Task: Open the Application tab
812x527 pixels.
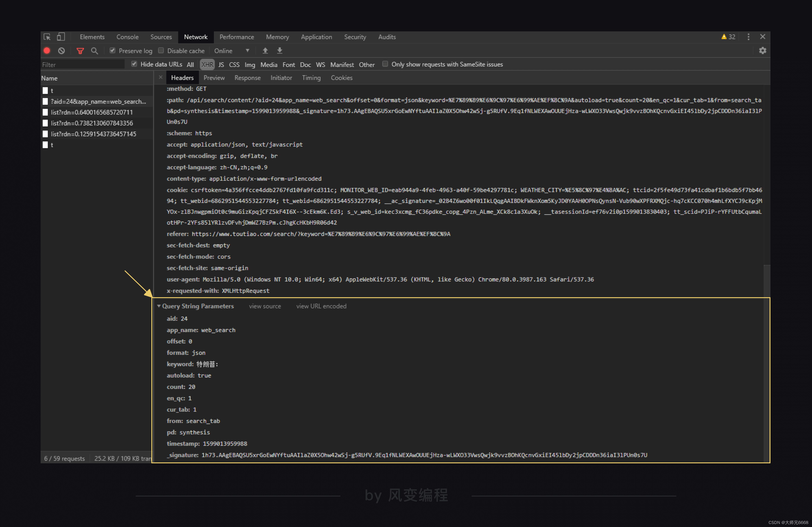Action: tap(316, 37)
